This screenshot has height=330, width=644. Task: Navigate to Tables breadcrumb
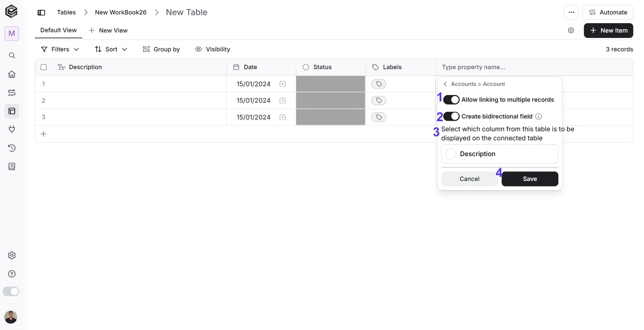pos(66,12)
